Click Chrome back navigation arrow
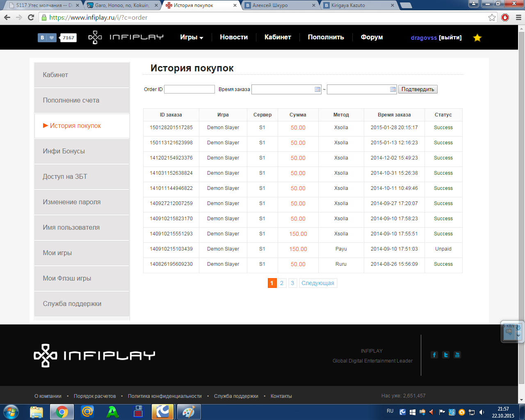525x420 pixels. pyautogui.click(x=7, y=17)
